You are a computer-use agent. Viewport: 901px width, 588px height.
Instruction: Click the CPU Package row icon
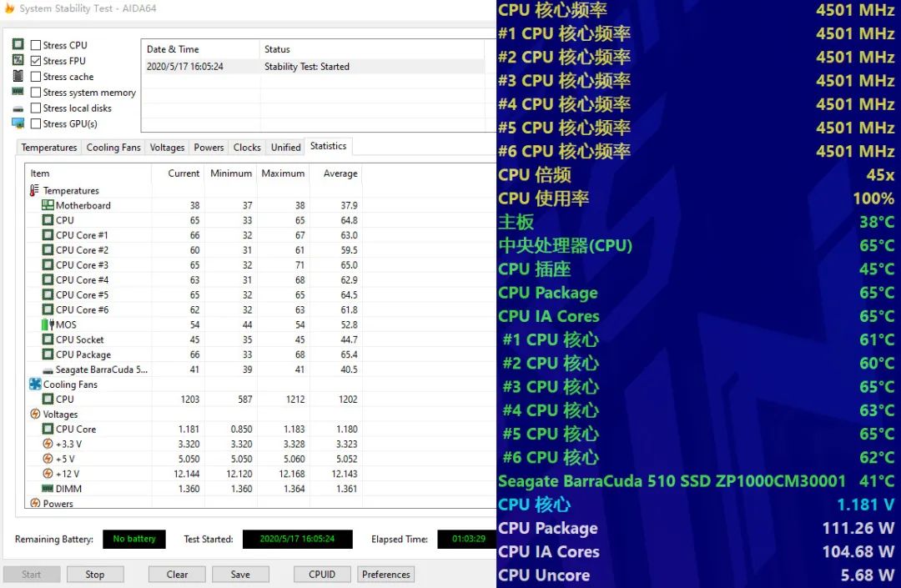[48, 354]
